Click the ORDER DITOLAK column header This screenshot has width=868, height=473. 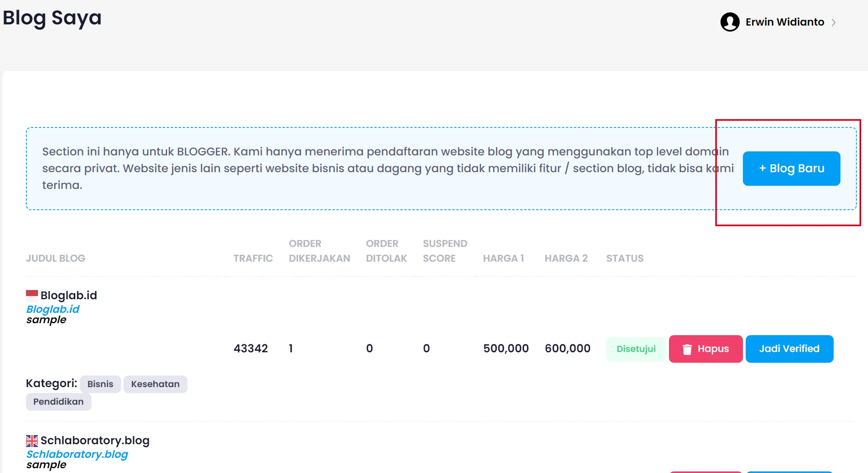pos(386,251)
